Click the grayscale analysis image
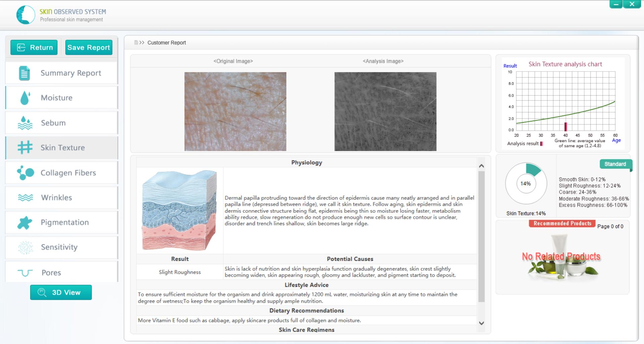Viewport: 644px width, 344px height. [x=385, y=111]
